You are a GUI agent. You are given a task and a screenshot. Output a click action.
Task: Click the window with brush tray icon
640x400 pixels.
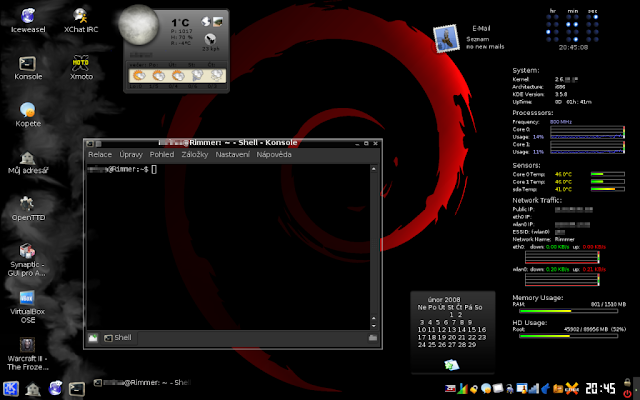pyautogui.click(x=522, y=389)
